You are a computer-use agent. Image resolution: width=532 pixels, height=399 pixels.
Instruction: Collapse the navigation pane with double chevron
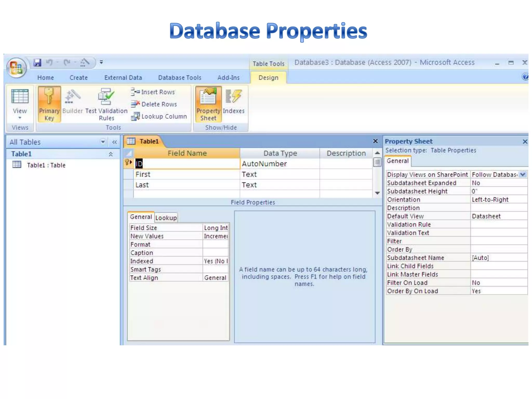tap(114, 142)
